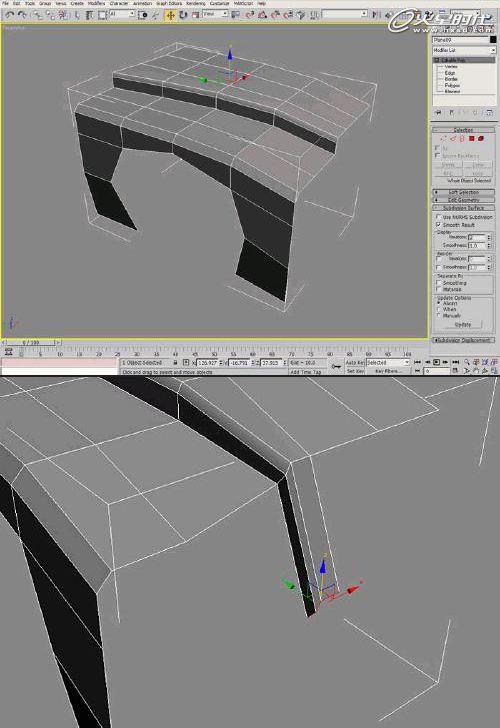The height and width of the screenshot is (728, 500).
Task: Click the Undo arrow in the toolbar
Action: (10, 15)
